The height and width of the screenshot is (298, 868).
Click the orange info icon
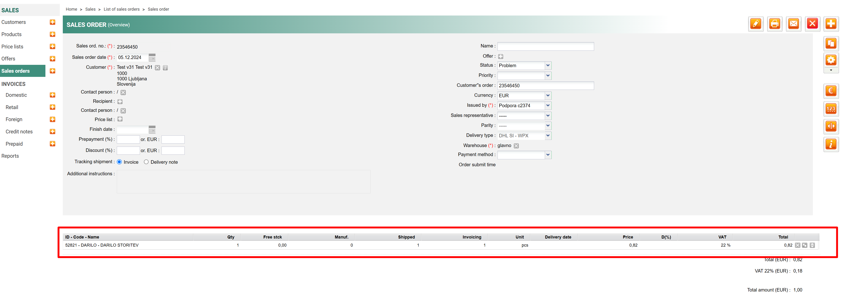(x=831, y=144)
